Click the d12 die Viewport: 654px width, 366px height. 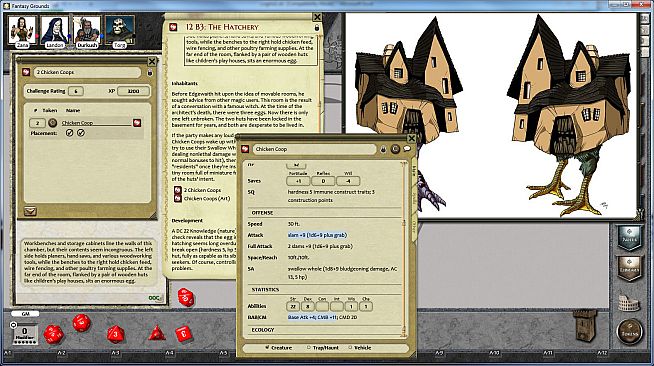coord(81,323)
